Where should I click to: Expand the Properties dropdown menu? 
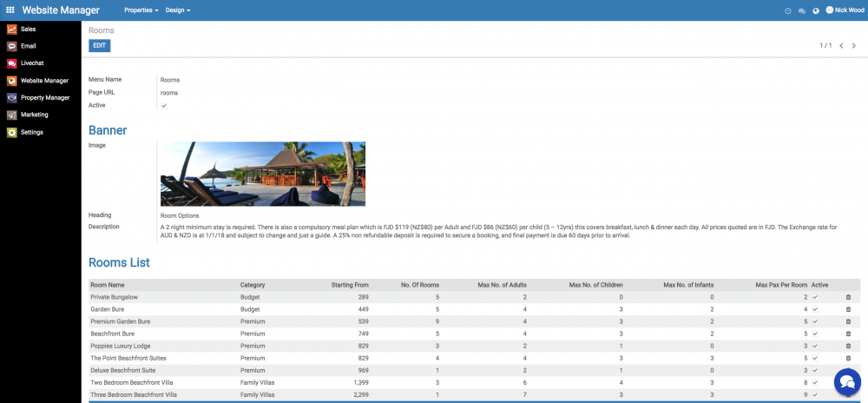(x=141, y=10)
